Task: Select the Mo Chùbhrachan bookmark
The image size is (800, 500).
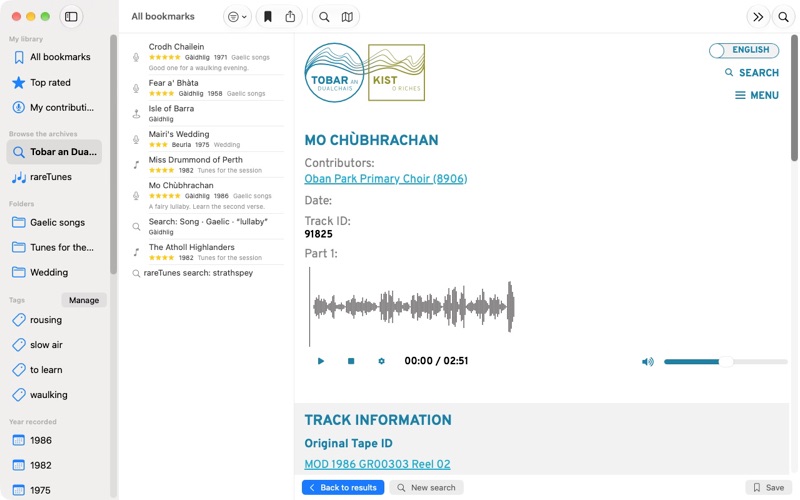Action: 208,195
